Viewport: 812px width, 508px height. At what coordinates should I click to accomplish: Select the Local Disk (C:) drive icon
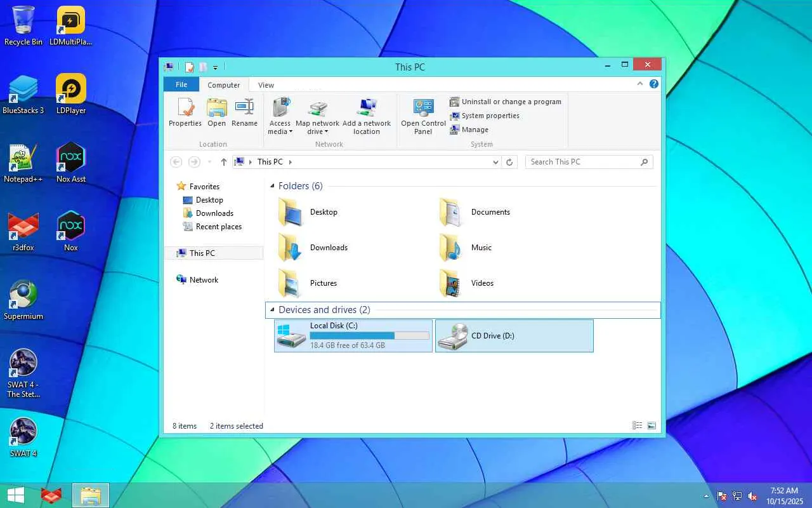pos(291,336)
